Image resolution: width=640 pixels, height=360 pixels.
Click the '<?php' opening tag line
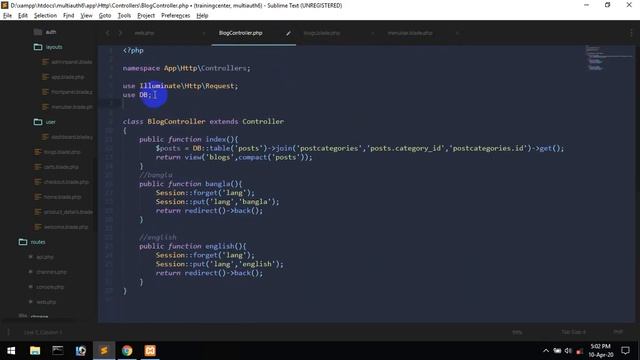point(133,51)
